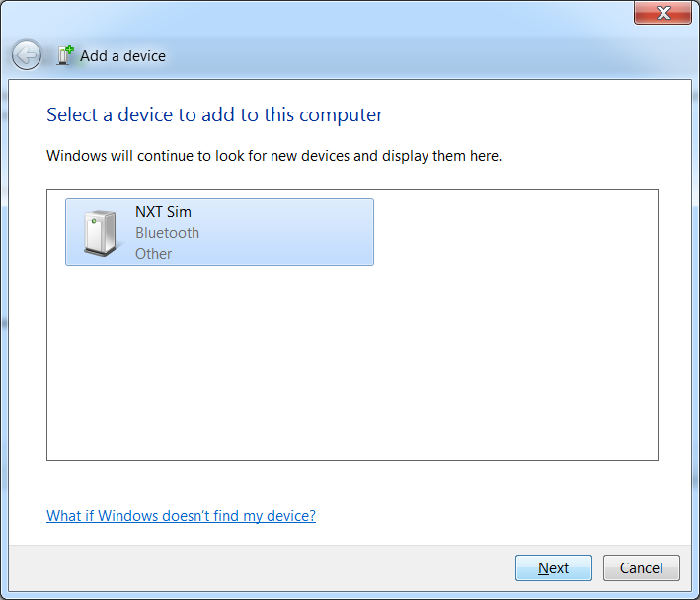Click the back arrow button
Viewport: 700px width, 600px height.
[x=27, y=55]
